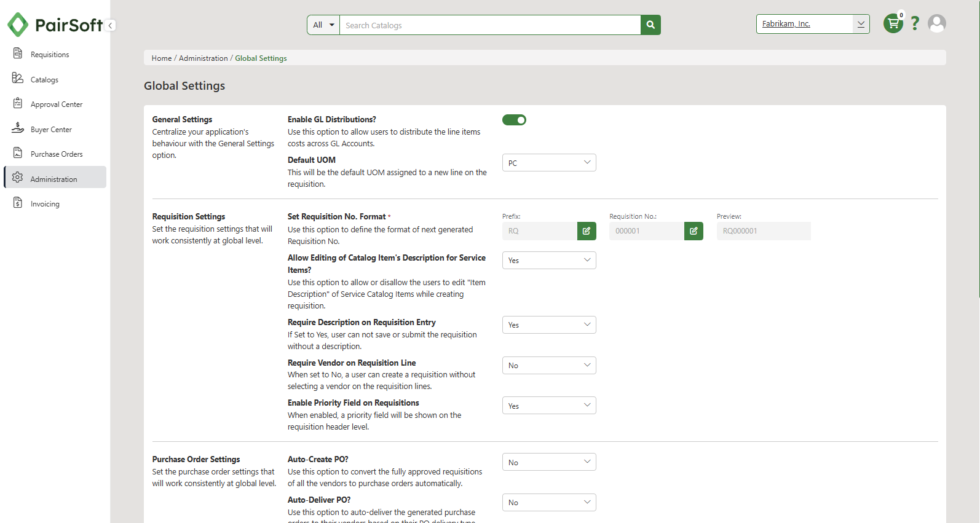Screen dimensions: 980x523
Task: Open Require Vendor on Requisition Line dropdown
Action: point(549,366)
